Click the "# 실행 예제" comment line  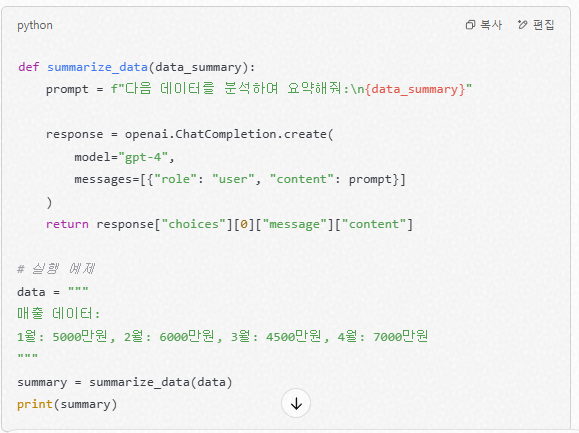[56, 269]
